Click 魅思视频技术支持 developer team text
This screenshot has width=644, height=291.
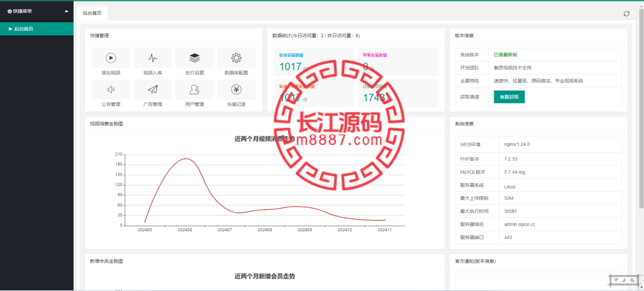513,68
